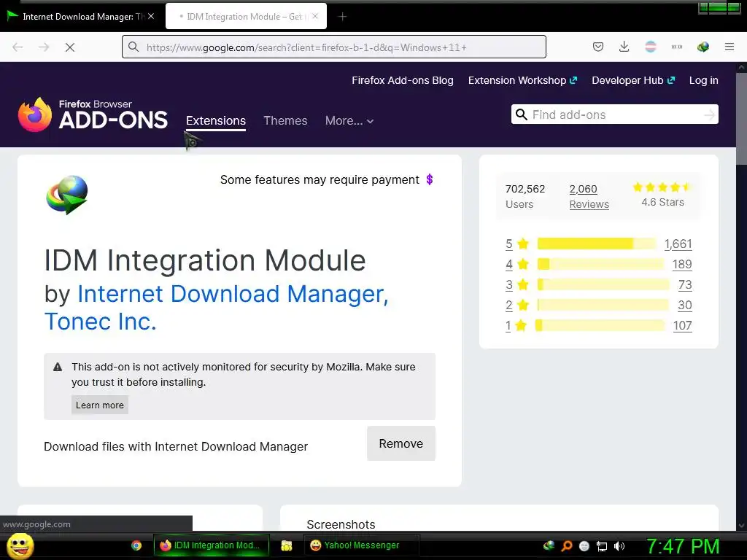The width and height of the screenshot is (747, 560).
Task: Open the 107 one-star review count
Action: pos(682,326)
